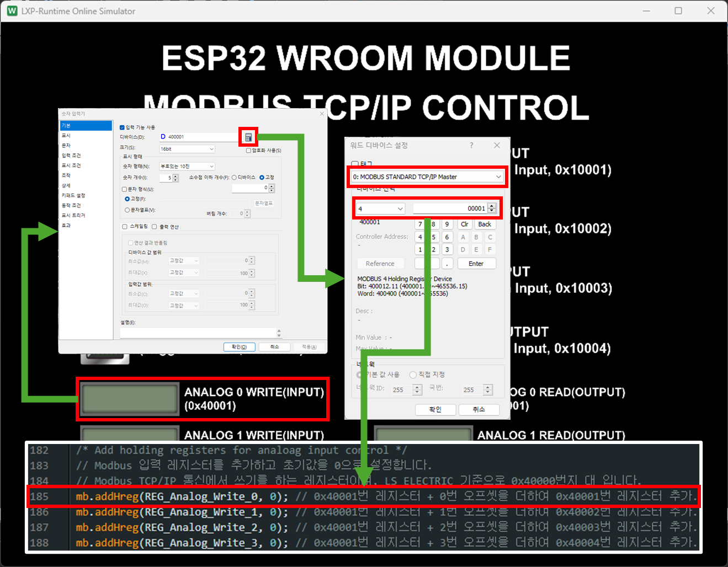Click the keypad digit 9

(447, 224)
